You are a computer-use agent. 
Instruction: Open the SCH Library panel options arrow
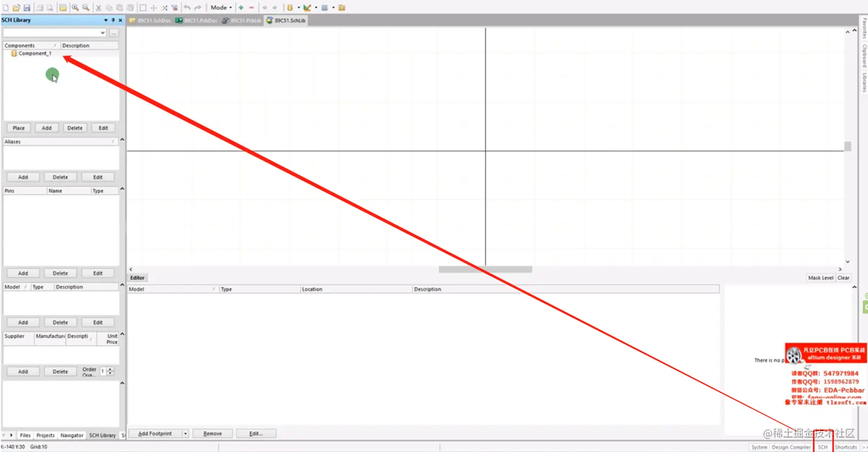(106, 20)
